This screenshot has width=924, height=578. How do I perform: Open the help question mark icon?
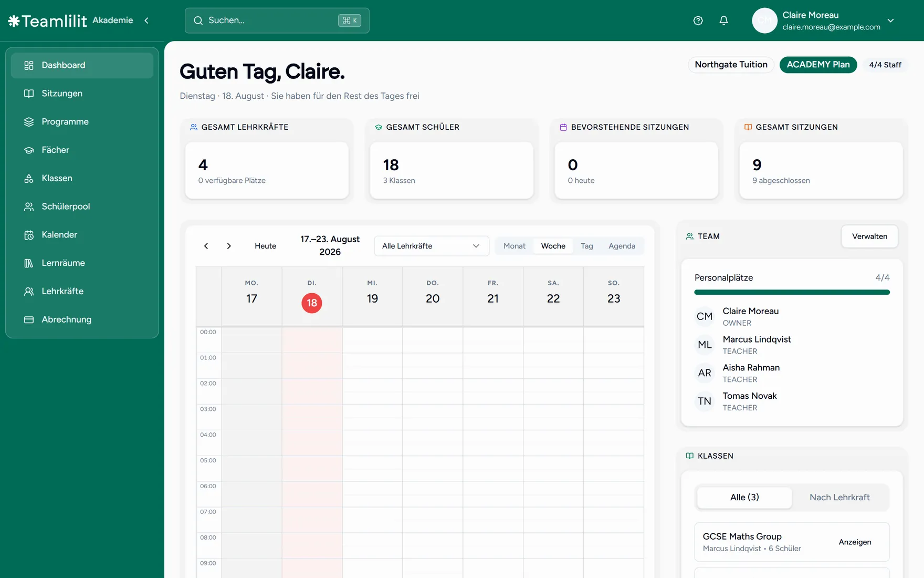[698, 20]
